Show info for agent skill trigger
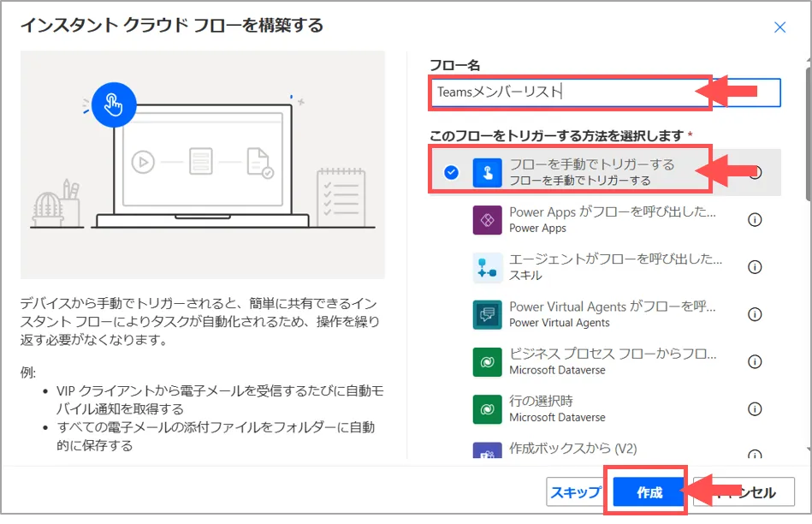 click(x=755, y=267)
